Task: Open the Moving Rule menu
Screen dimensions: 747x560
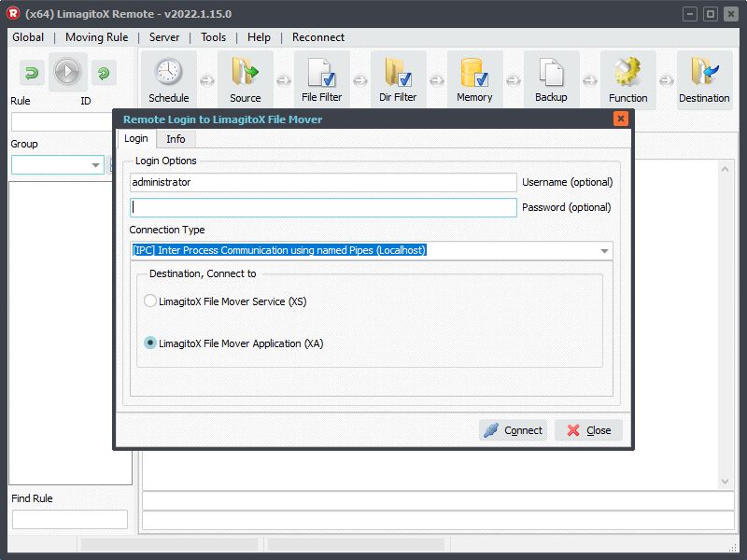Action: pos(97,37)
